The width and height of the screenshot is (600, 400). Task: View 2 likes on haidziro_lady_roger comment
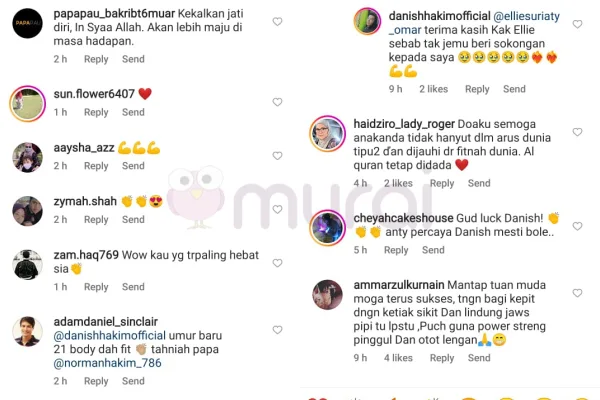398,183
